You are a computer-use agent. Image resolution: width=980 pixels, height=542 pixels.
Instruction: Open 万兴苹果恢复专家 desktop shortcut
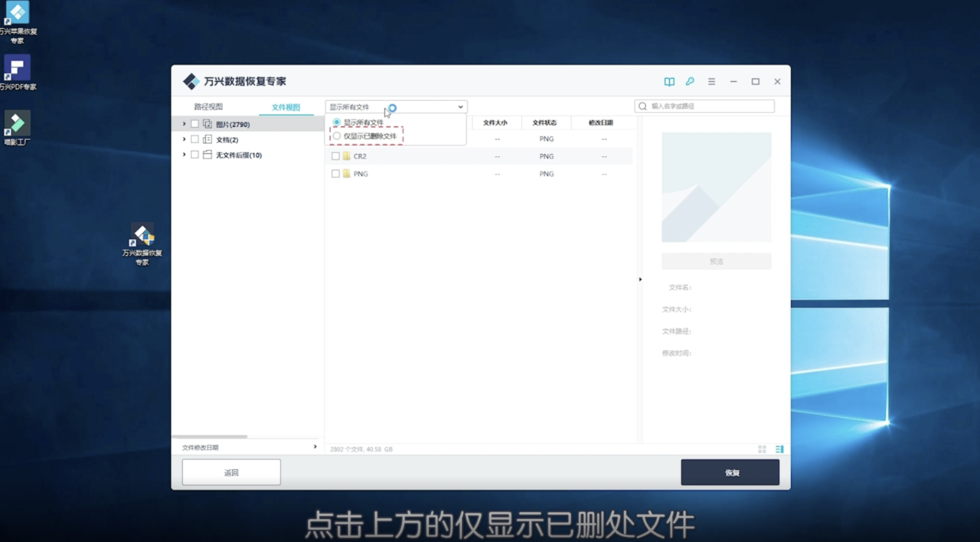(x=17, y=23)
